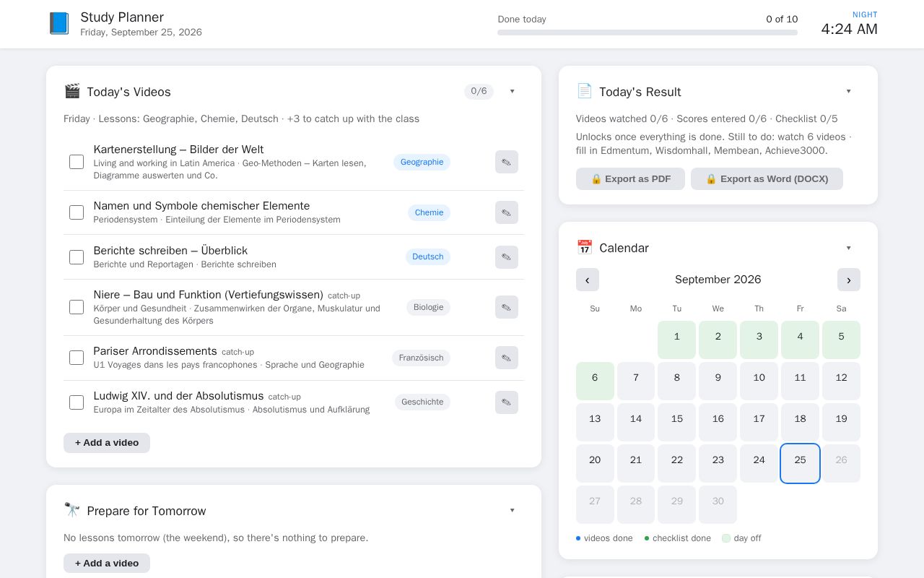Click the 'day off' legend entry
The image size is (924, 578).
tap(741, 538)
